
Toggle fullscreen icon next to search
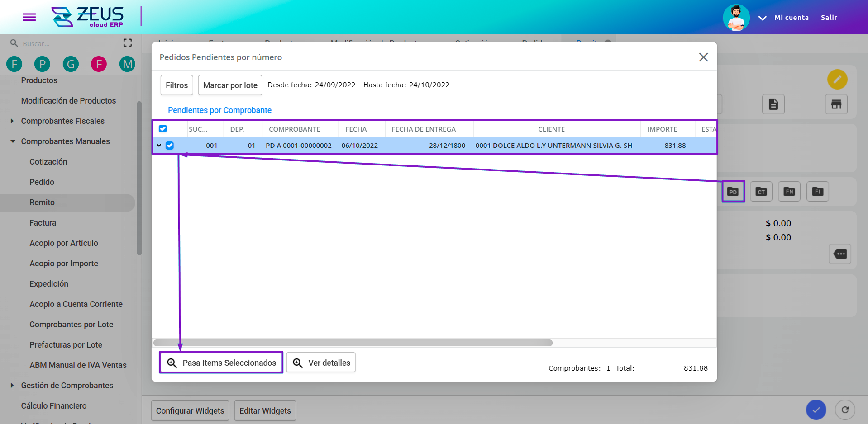pyautogui.click(x=128, y=43)
